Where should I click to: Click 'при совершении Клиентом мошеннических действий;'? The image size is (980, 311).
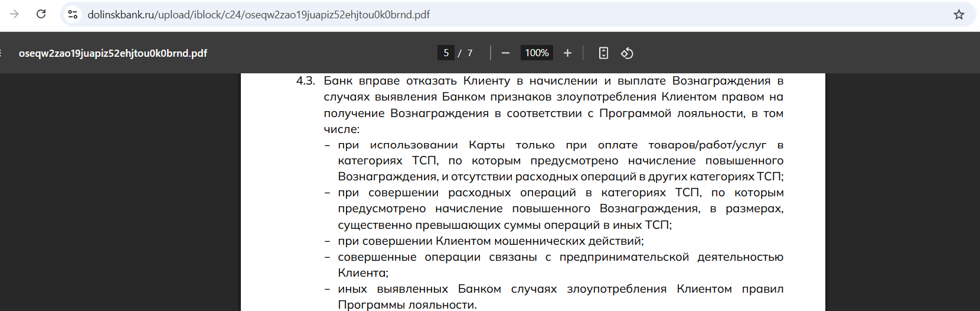click(491, 241)
